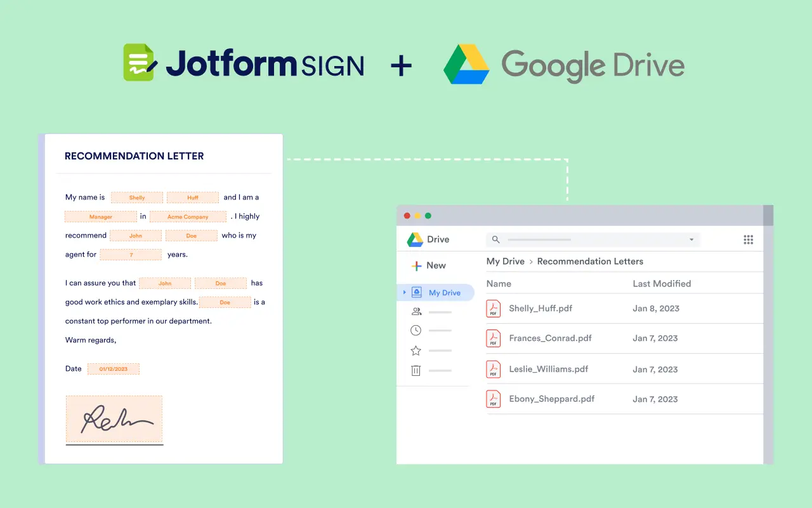Click the PDF icon for Shelly_Huff.pdf
The image size is (812, 508).
tap(493, 309)
